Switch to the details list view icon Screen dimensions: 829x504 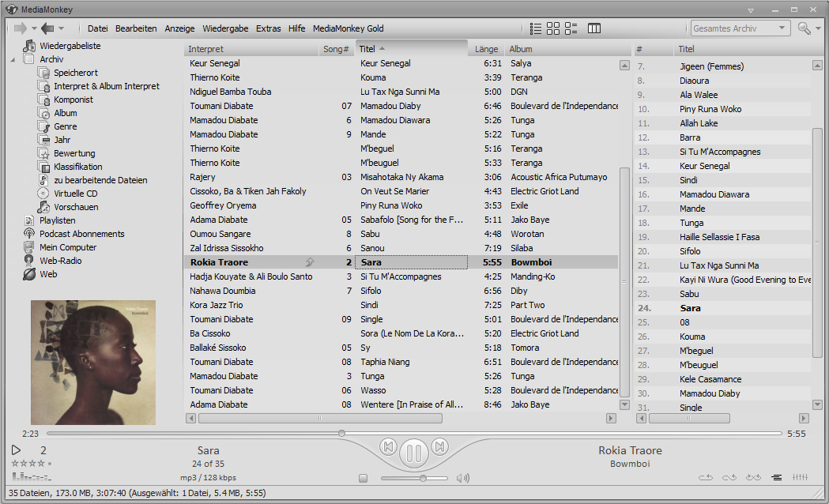(536, 28)
